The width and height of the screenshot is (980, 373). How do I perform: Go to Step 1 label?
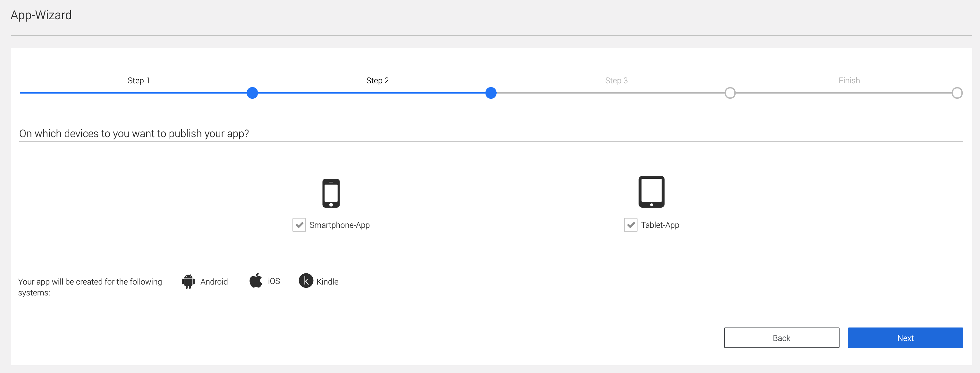139,81
